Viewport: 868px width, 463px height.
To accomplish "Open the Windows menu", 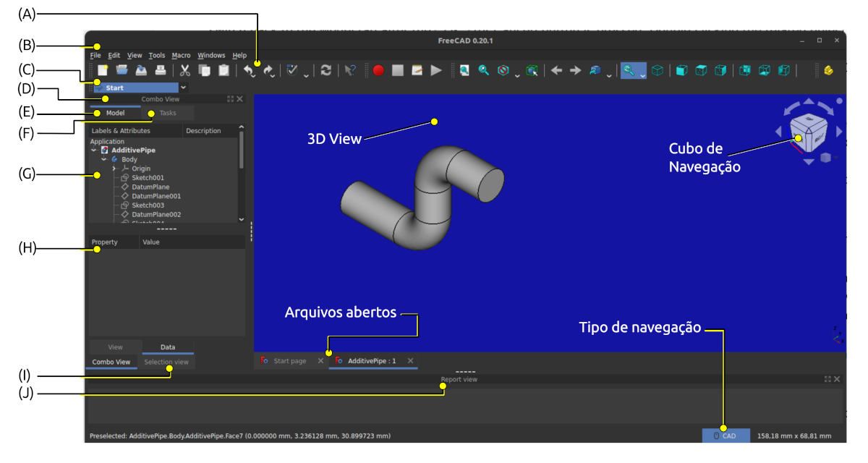I will tap(211, 55).
